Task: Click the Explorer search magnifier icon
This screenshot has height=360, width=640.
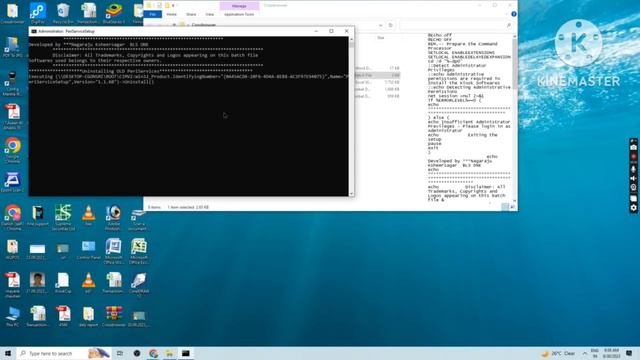Action: tap(509, 25)
